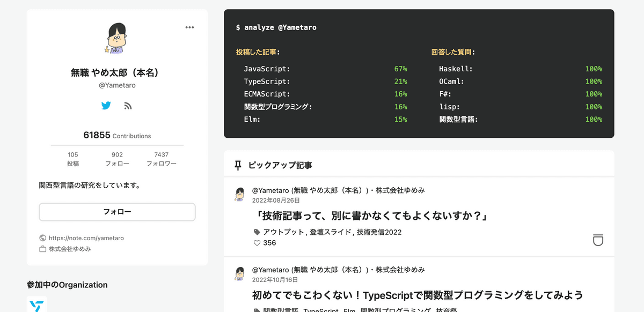
Task: Click the 61855 Contributions count
Action: coord(117,136)
